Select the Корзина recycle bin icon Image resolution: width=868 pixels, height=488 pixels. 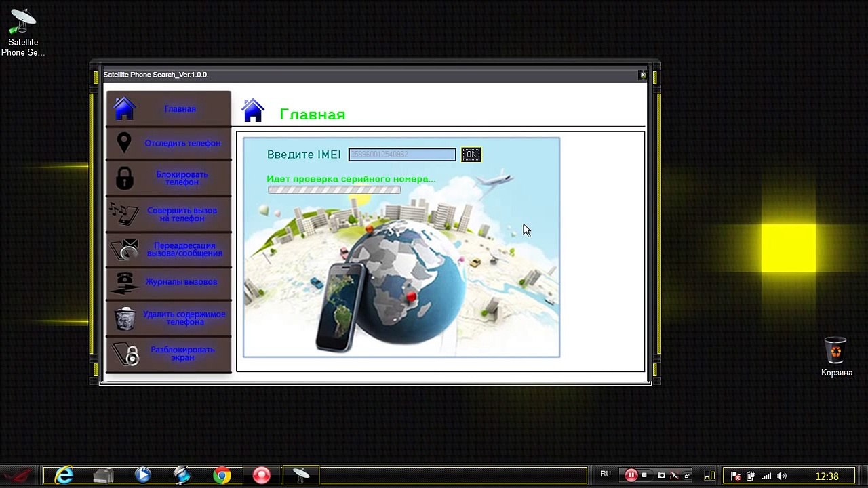(836, 357)
